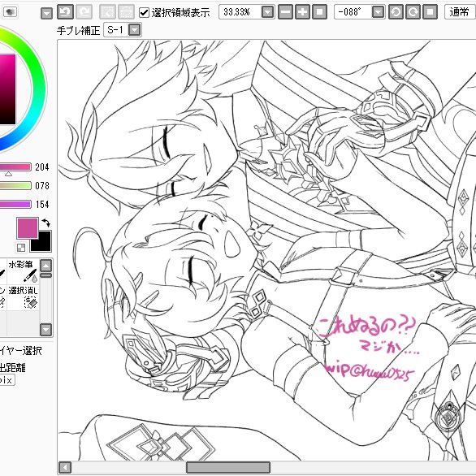The height and width of the screenshot is (476, 476).
Task: Open the rotation angle dropdown
Action: (x=378, y=12)
